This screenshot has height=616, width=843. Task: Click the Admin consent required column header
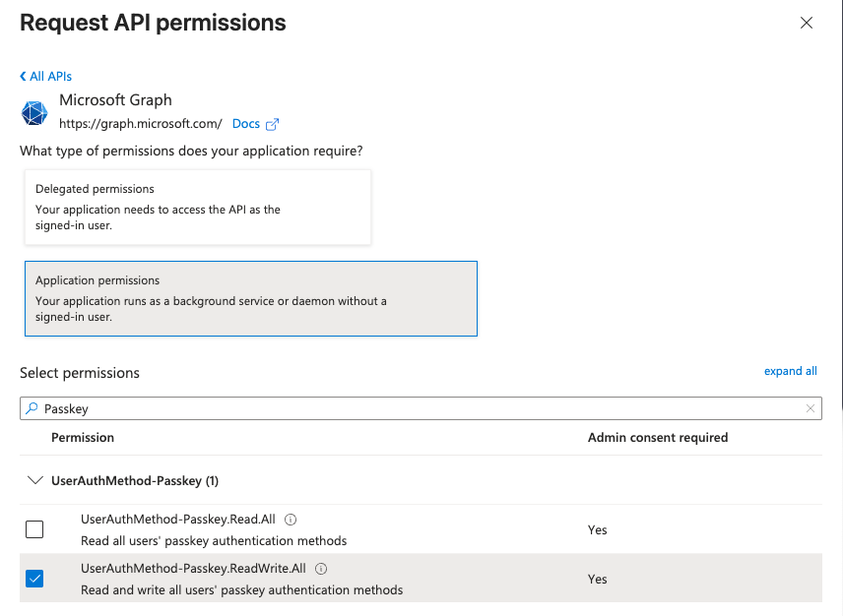pos(657,437)
